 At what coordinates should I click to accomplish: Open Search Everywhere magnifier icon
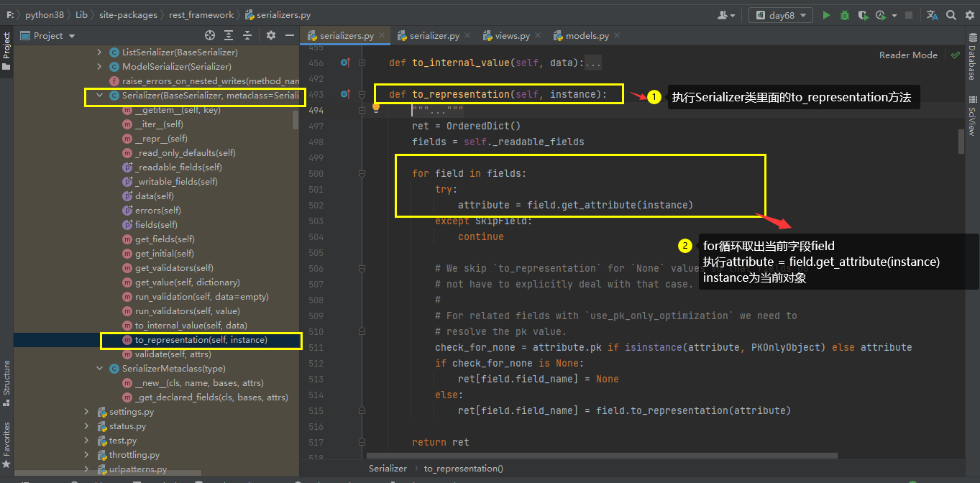click(951, 15)
